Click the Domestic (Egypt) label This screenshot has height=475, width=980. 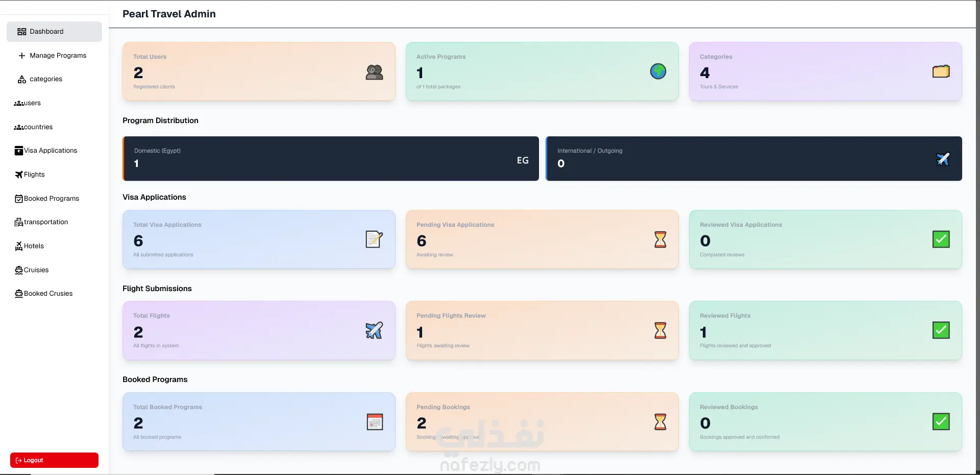[157, 151]
